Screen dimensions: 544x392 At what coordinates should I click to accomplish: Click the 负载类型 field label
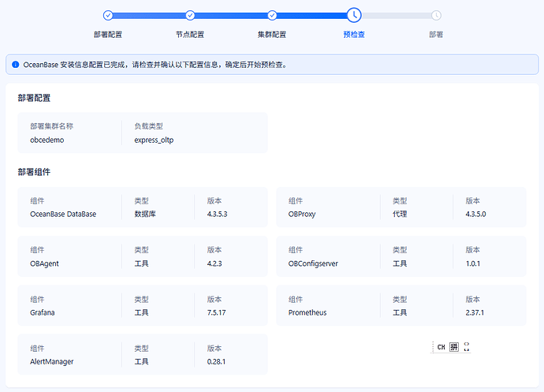click(x=148, y=126)
